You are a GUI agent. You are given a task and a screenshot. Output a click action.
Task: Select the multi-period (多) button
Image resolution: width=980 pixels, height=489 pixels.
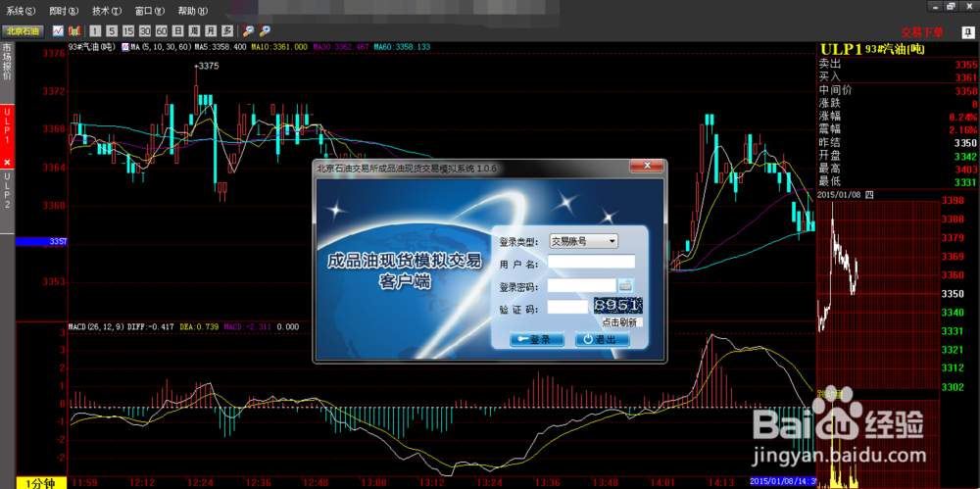[227, 30]
